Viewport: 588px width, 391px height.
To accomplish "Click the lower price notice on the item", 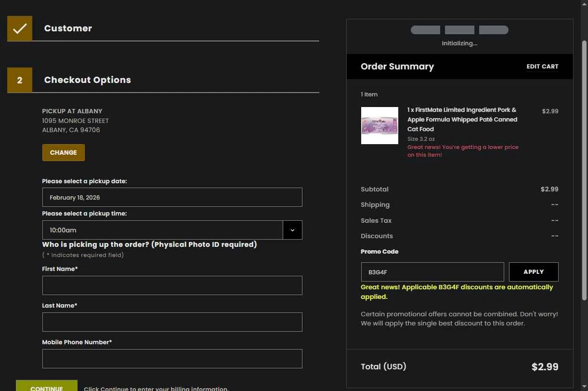I will click(463, 151).
